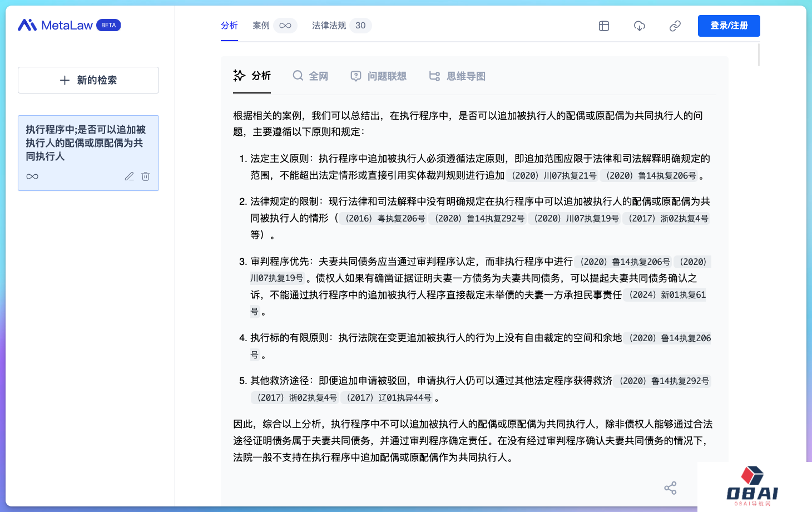Click the cloud download icon
The height and width of the screenshot is (512, 812).
click(x=640, y=26)
